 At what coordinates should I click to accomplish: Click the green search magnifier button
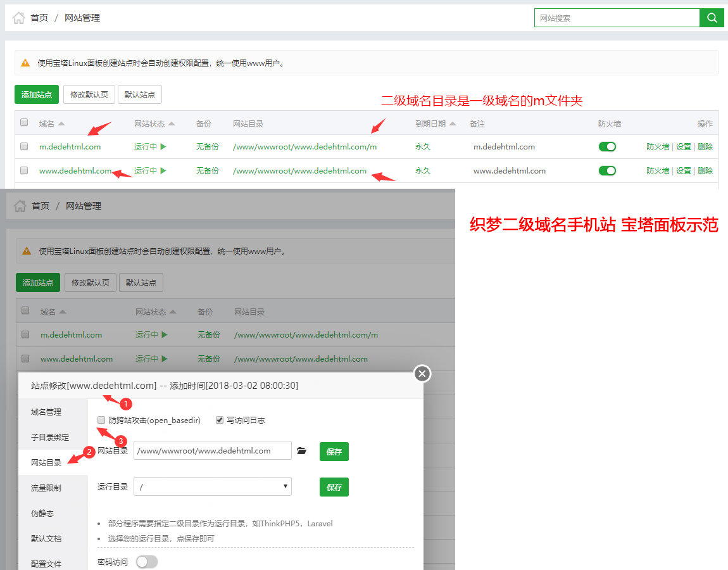[712, 18]
